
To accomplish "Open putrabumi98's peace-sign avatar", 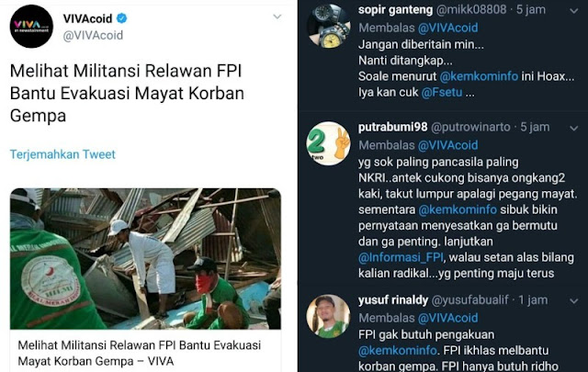I will pyautogui.click(x=329, y=143).
